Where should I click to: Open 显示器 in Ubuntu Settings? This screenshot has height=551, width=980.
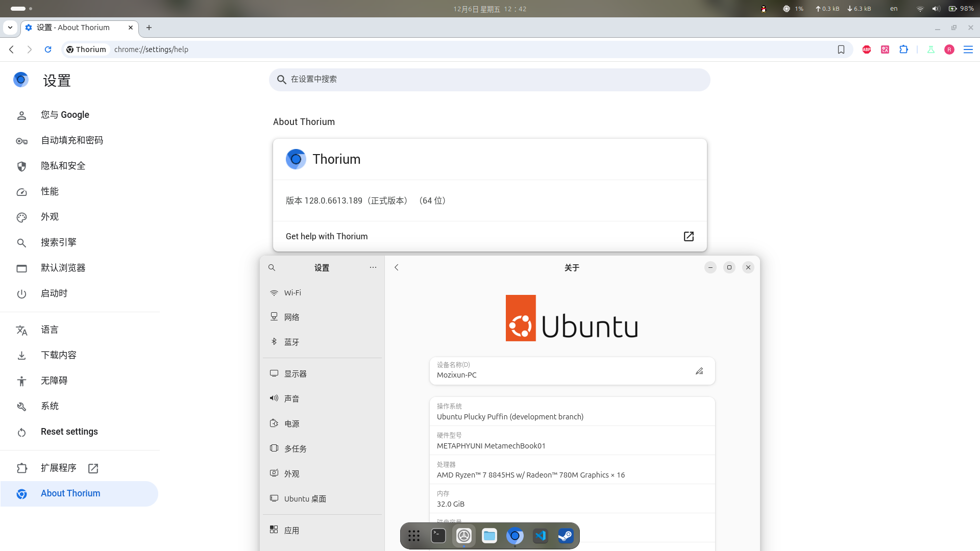[x=323, y=374]
